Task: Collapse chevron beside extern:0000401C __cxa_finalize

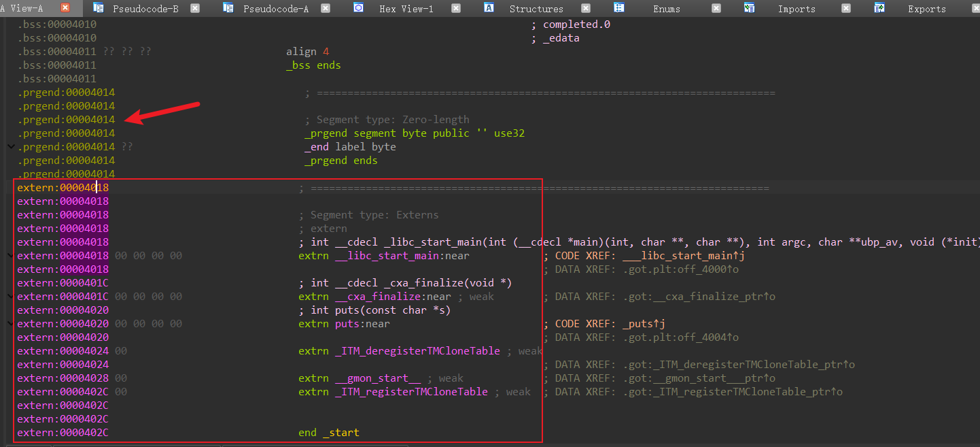Action: coord(10,297)
